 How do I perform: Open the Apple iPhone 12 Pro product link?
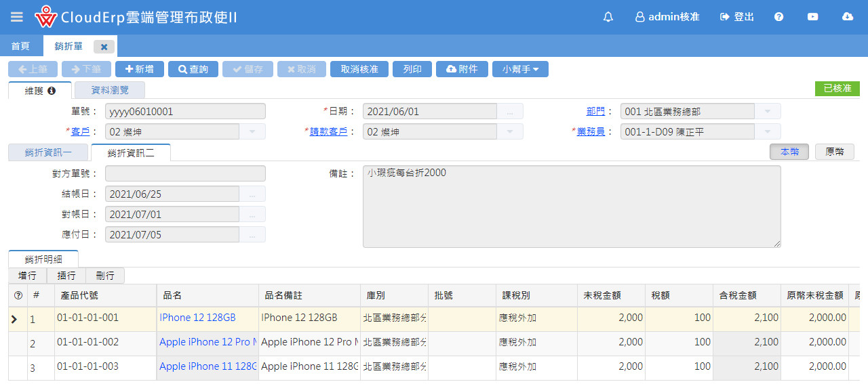(208, 342)
